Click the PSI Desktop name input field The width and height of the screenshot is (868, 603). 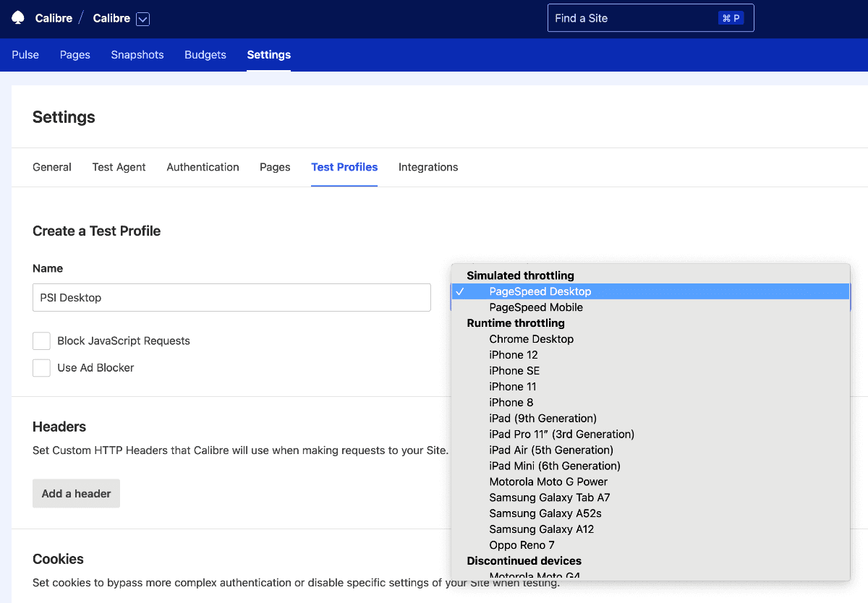pos(231,297)
